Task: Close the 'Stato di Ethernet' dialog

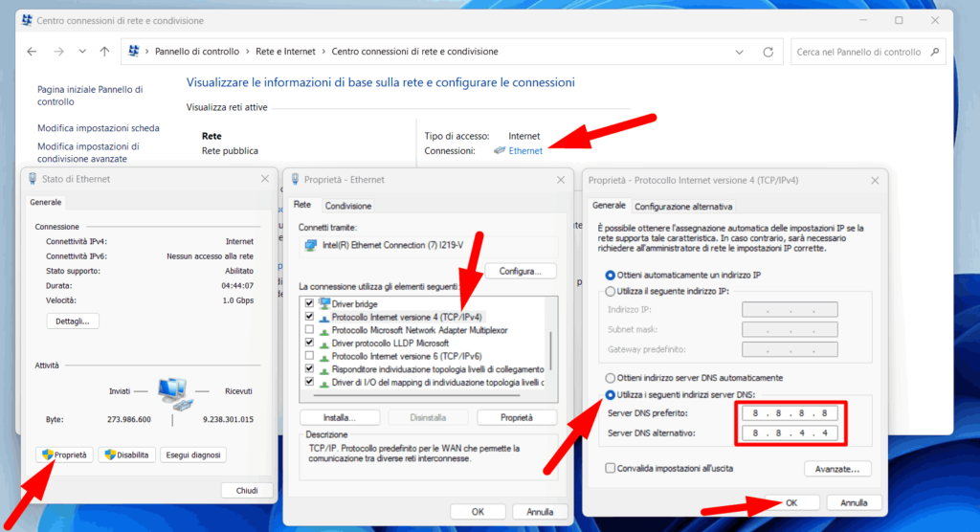Action: click(x=265, y=179)
